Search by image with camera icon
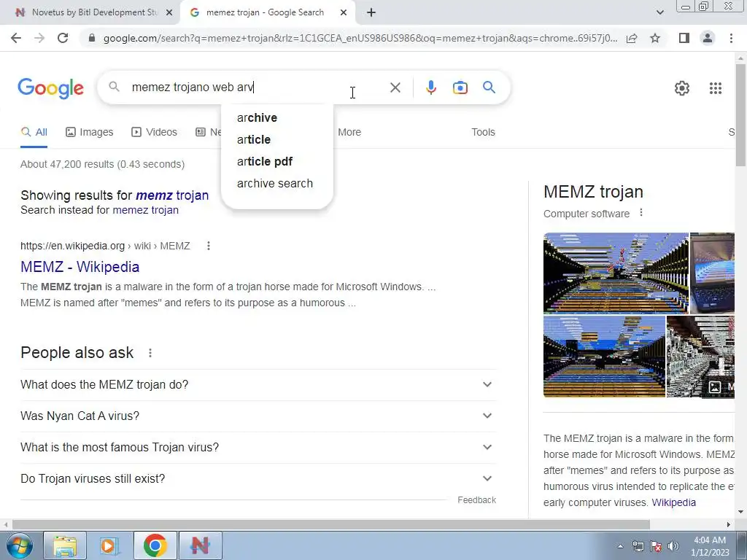The image size is (747, 560). (x=460, y=87)
